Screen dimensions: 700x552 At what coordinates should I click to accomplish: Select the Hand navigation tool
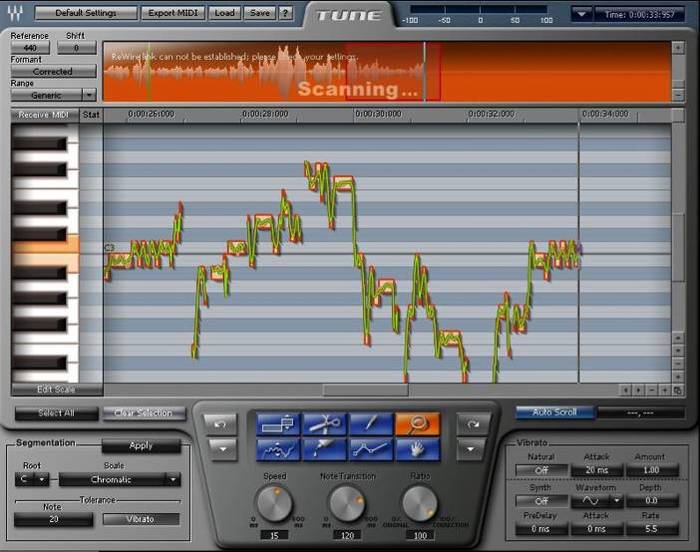[416, 450]
